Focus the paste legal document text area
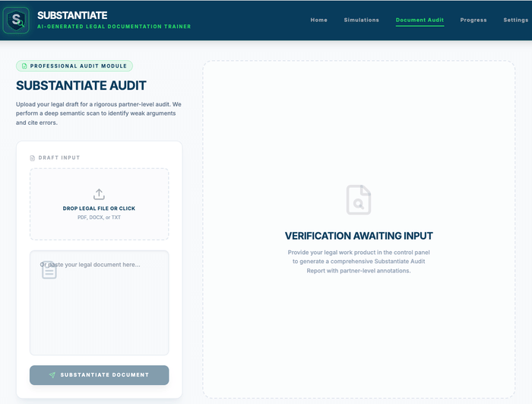This screenshot has width=532, height=404. point(99,312)
